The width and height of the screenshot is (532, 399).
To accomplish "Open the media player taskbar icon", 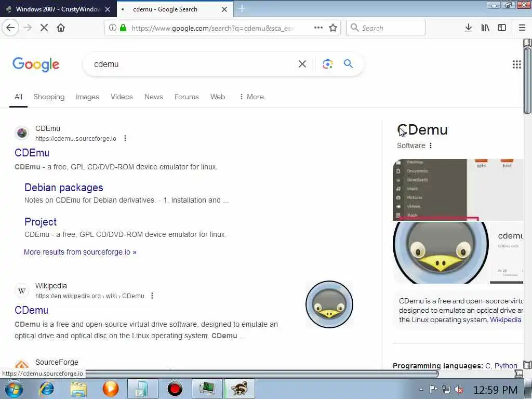I will pyautogui.click(x=111, y=389).
